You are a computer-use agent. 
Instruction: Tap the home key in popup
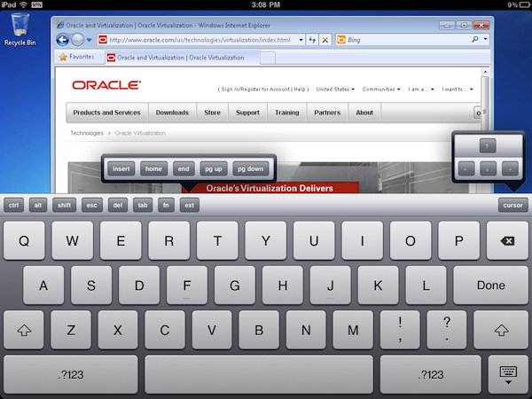[x=153, y=169]
